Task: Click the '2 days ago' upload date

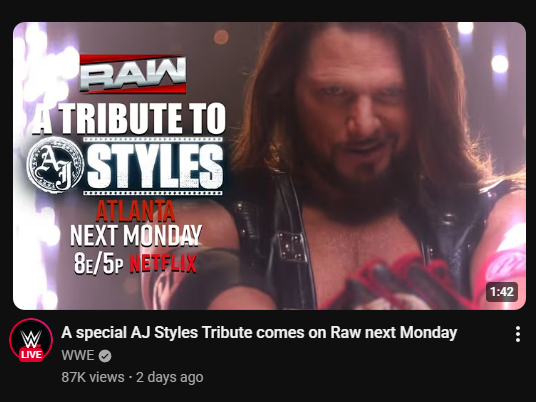Action: point(170,377)
